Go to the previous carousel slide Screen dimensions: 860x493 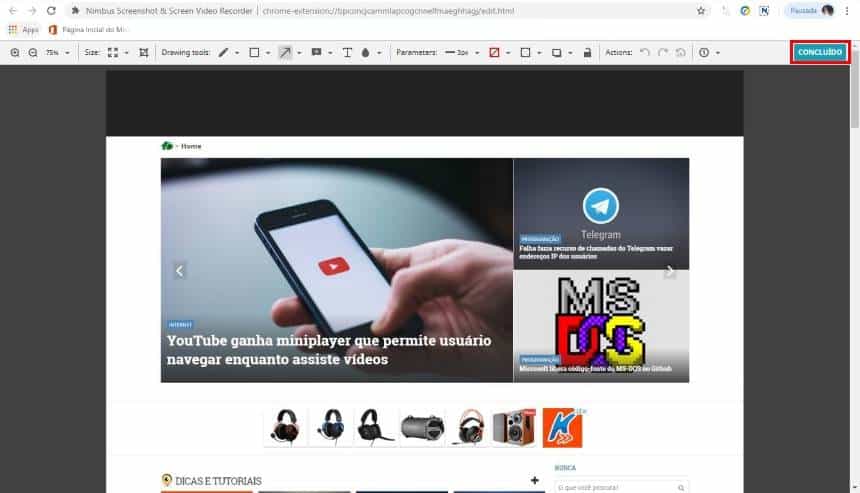(x=179, y=270)
